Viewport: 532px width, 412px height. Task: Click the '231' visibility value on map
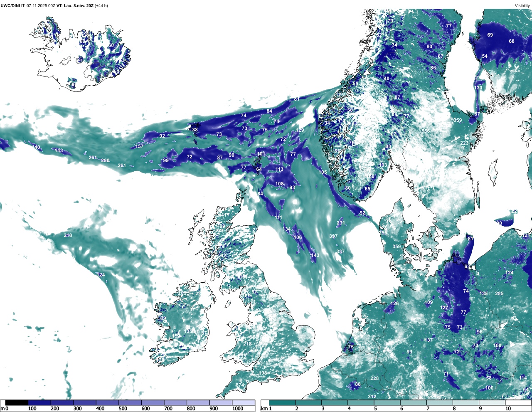341,223
